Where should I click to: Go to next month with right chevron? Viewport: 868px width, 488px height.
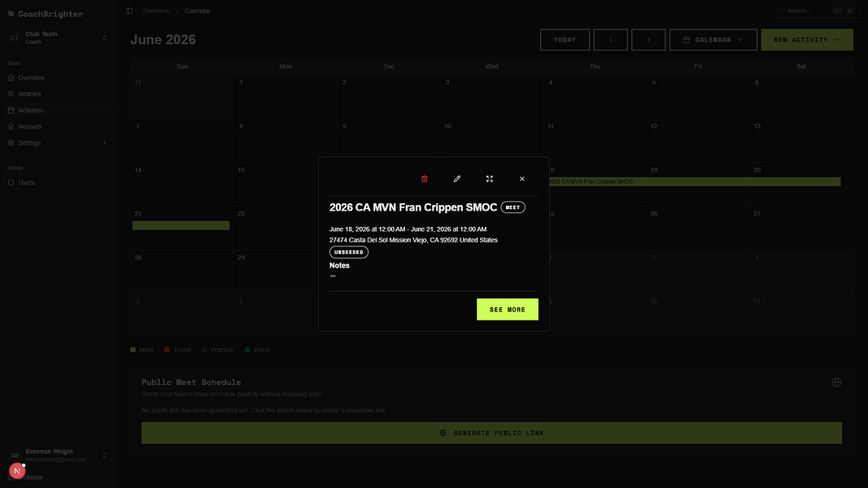648,40
